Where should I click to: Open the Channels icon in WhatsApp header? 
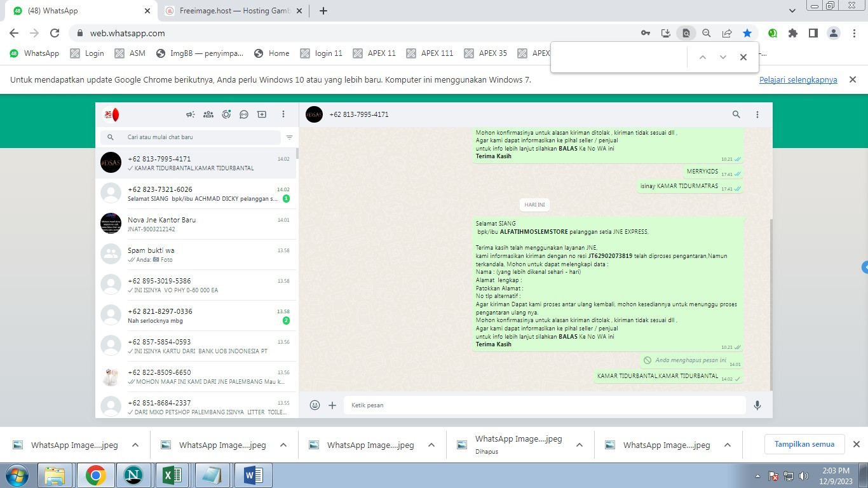coord(244,114)
